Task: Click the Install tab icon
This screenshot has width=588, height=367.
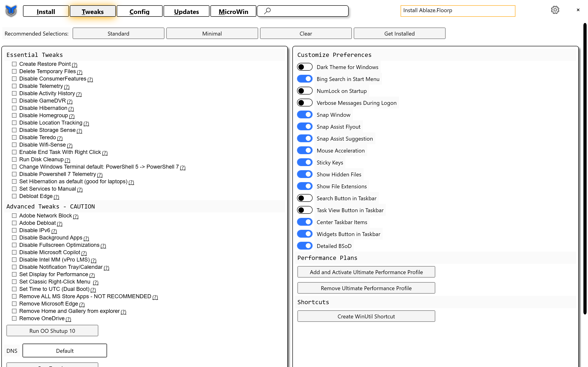Action: (x=46, y=11)
